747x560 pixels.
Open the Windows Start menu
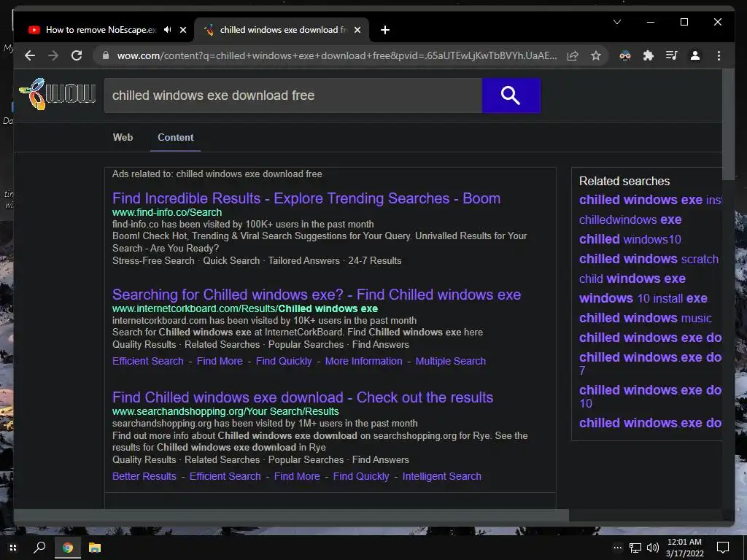click(x=13, y=548)
